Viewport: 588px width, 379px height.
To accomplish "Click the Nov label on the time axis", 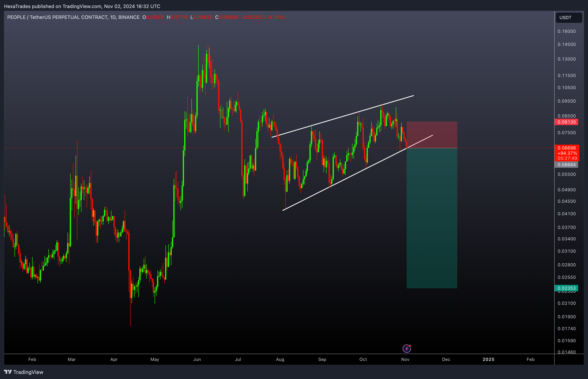I will click(405, 359).
